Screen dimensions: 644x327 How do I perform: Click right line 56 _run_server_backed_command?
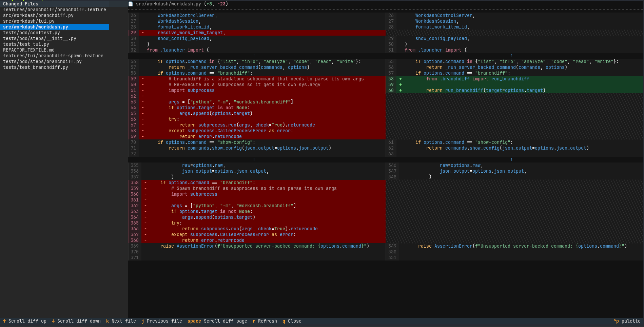pyautogui.click(x=515, y=68)
